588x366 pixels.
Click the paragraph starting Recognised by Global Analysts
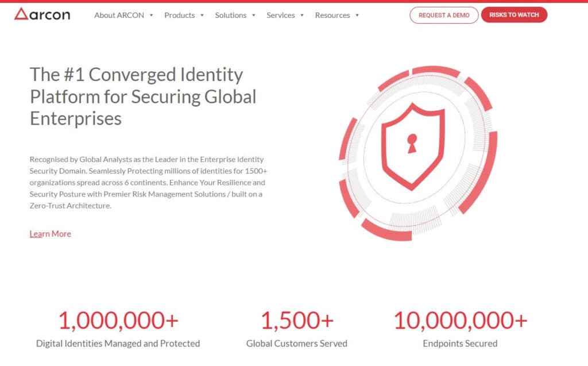pos(148,183)
